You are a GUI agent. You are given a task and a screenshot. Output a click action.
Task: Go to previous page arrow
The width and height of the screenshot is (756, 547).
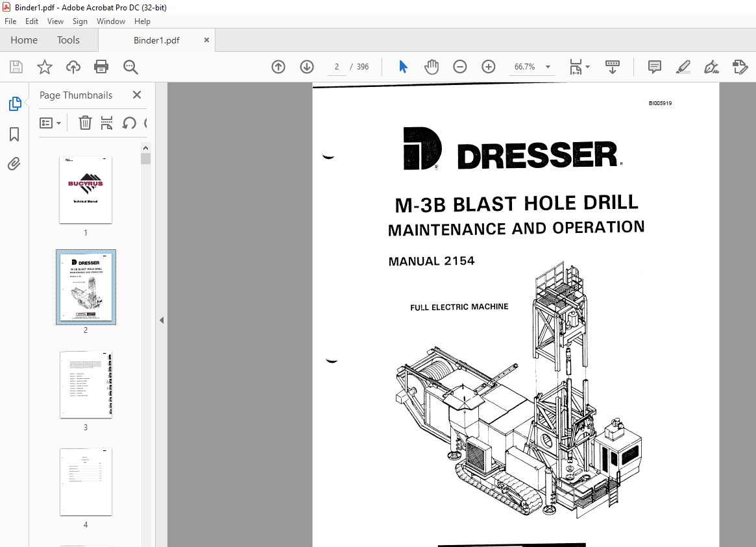[278, 66]
